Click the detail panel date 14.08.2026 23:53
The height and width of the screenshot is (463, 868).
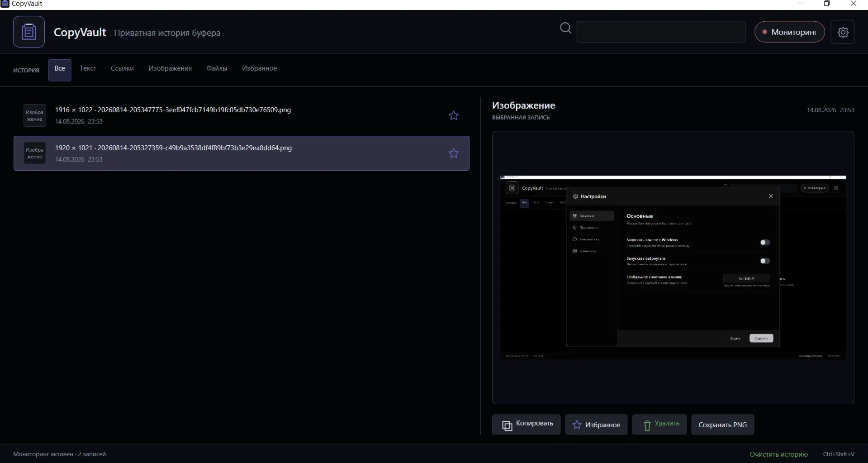[x=830, y=110]
